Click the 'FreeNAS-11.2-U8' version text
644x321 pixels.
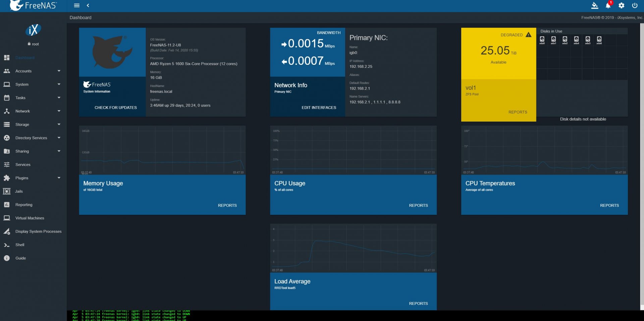(x=165, y=45)
